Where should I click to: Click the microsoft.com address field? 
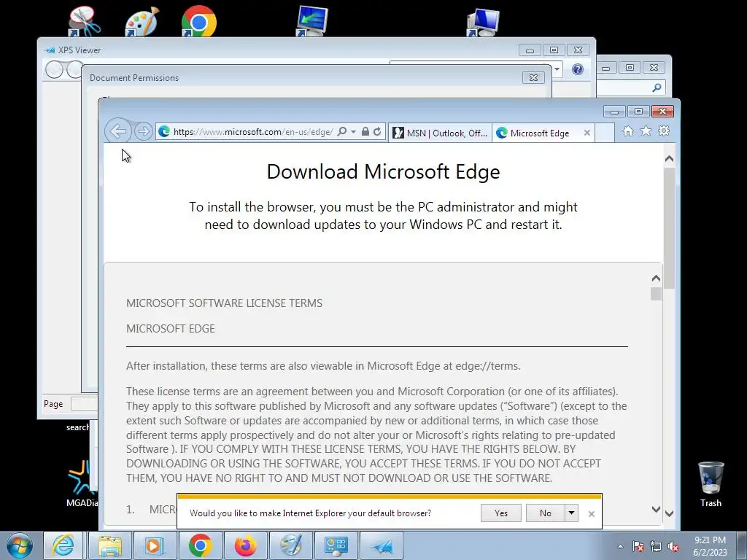[252, 132]
